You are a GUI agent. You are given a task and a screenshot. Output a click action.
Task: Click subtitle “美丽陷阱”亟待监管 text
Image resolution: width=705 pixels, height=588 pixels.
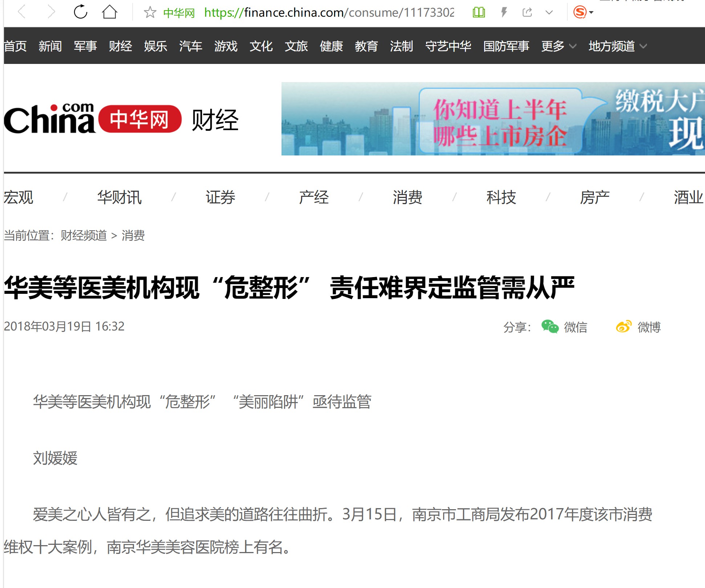pyautogui.click(x=301, y=402)
